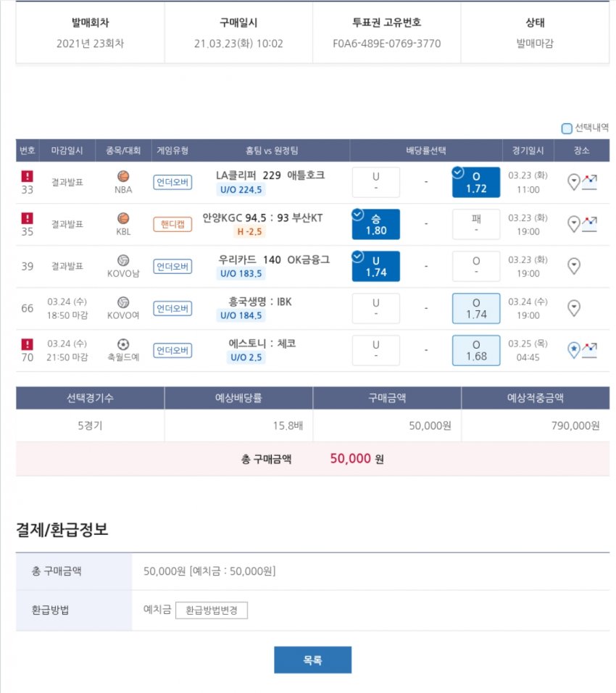
Task: Click the 언더오버 game type tag for match 66
Action: pos(172,308)
